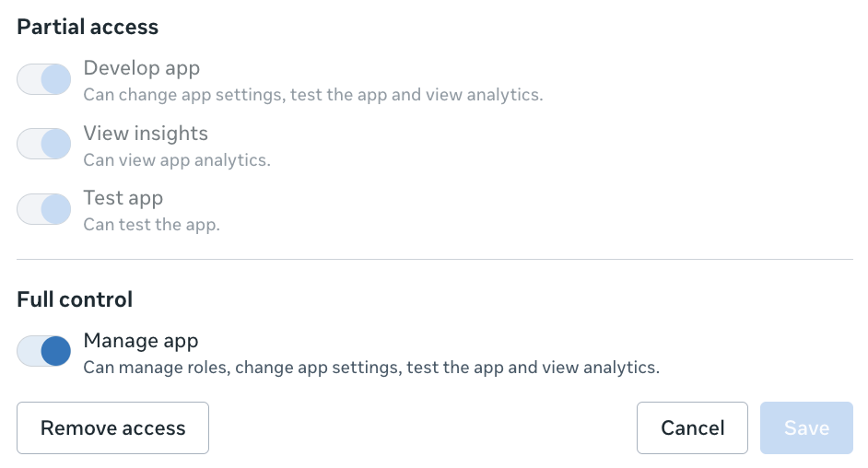
Task: Disable the Manage app switch
Action: point(43,351)
